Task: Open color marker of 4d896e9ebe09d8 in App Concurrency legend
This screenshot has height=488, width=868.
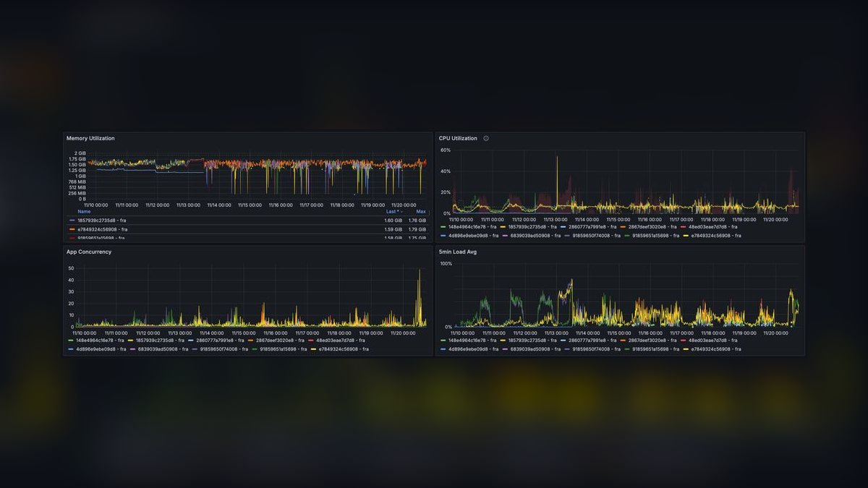Action: [71, 349]
